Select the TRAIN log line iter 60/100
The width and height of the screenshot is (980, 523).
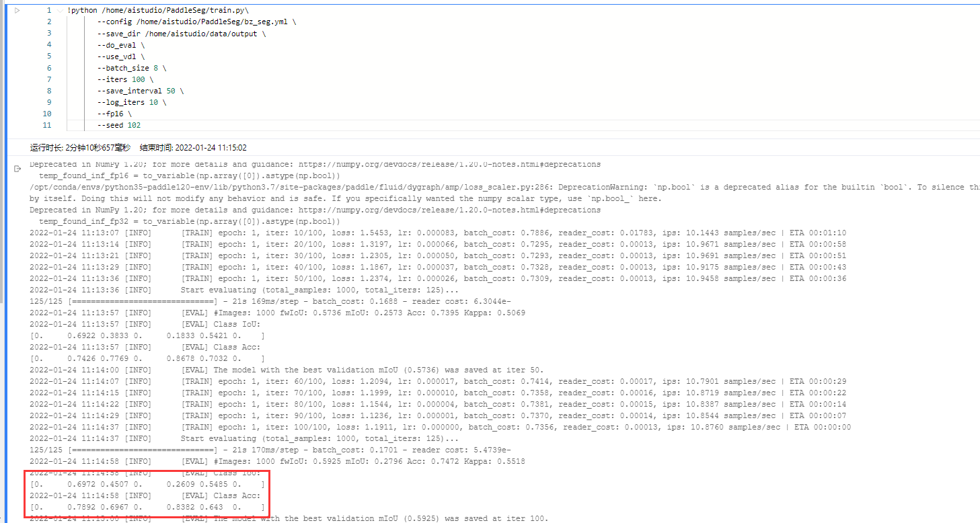tap(438, 381)
